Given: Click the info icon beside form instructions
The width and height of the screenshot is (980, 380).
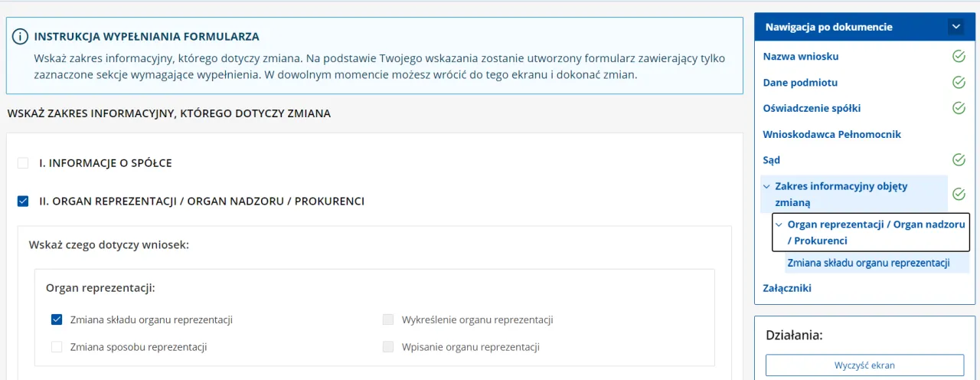Looking at the screenshot, I should point(21,37).
